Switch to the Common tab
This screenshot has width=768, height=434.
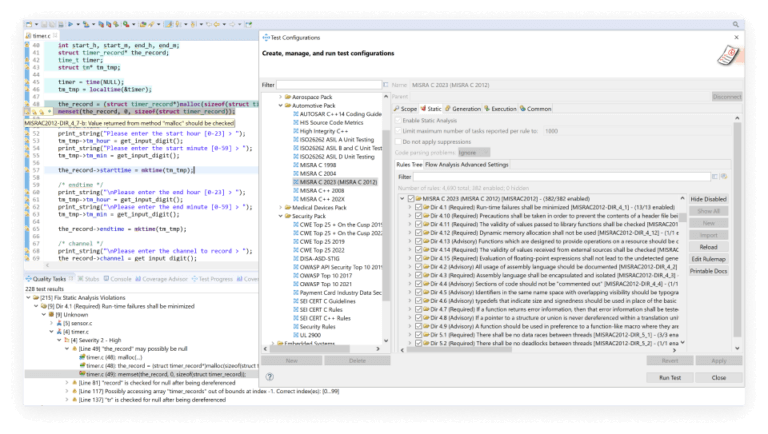[535, 109]
